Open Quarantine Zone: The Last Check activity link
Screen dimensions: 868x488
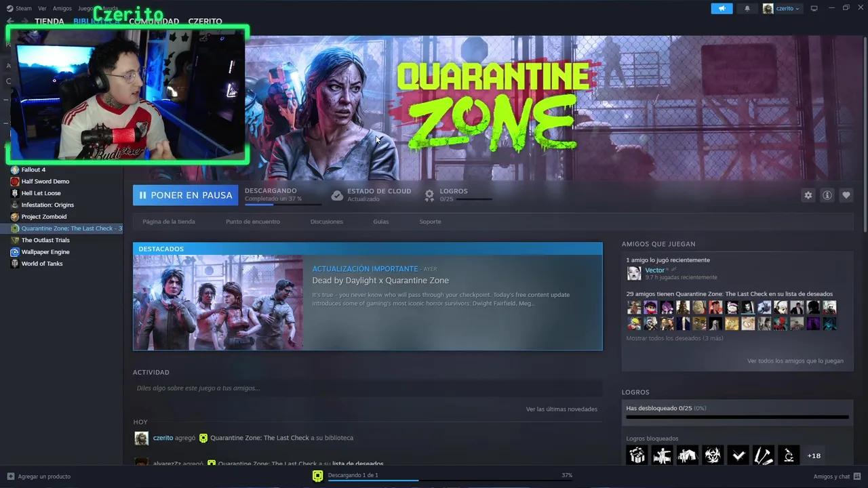pyautogui.click(x=259, y=438)
